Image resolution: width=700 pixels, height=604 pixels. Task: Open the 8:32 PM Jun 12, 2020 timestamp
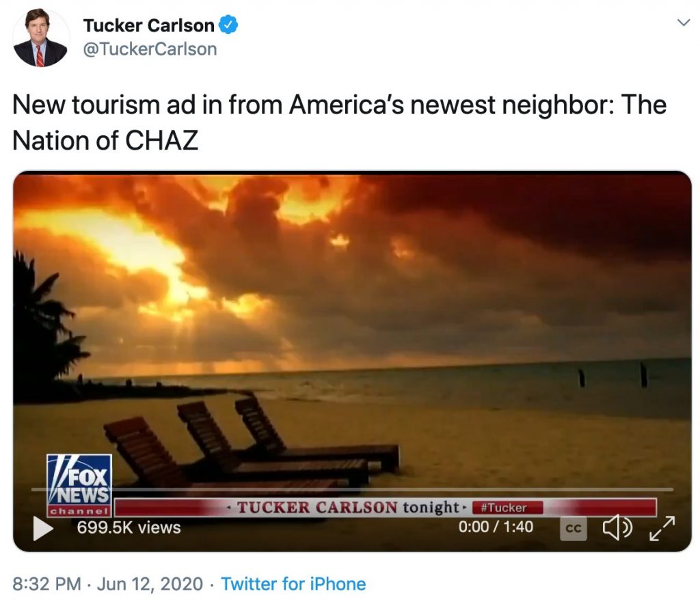click(x=107, y=584)
